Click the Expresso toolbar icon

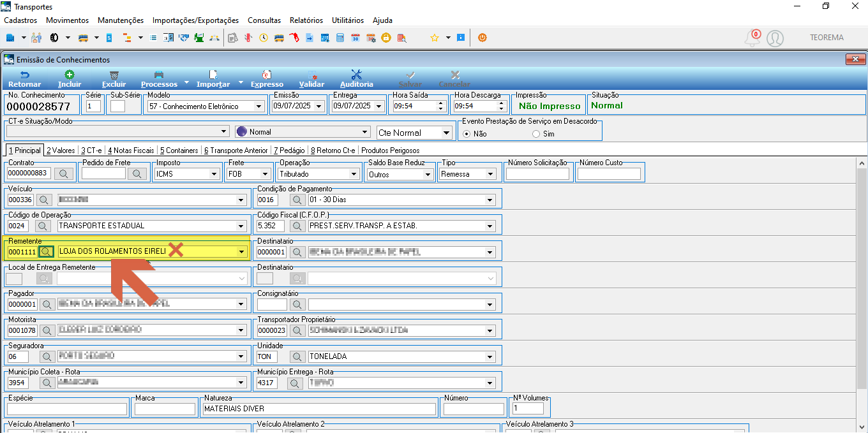coord(267,75)
